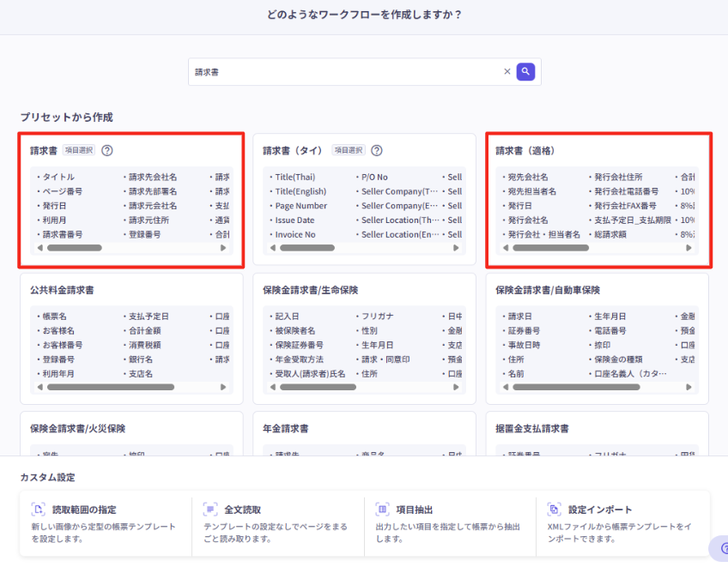The image size is (728, 567).
Task: Select the 請求書（適格） preset card
Action: [x=598, y=151]
